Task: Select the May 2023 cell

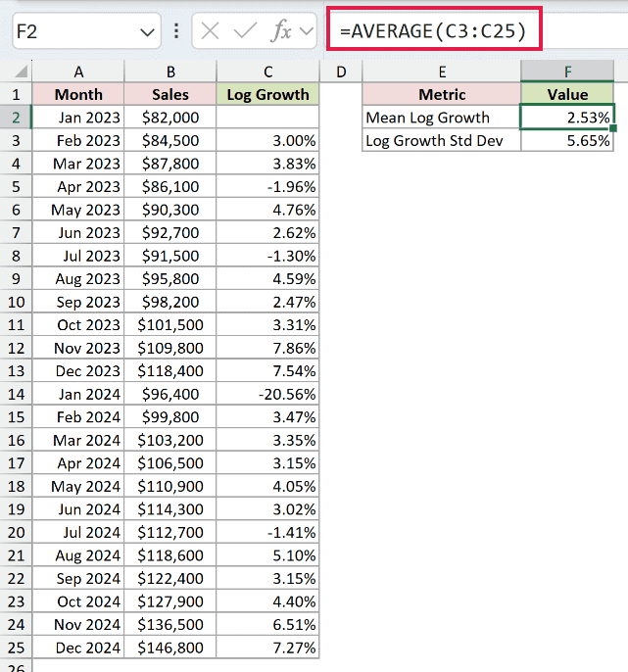Action: [78, 210]
